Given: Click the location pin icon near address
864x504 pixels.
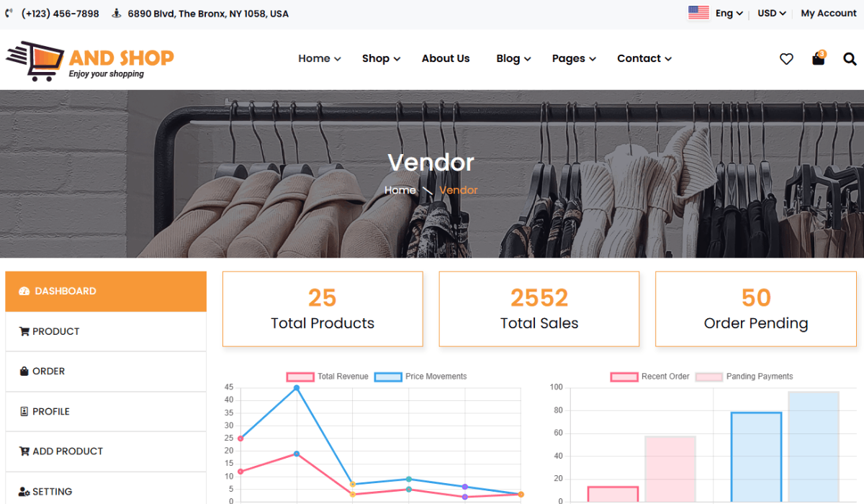Looking at the screenshot, I should pos(117,14).
